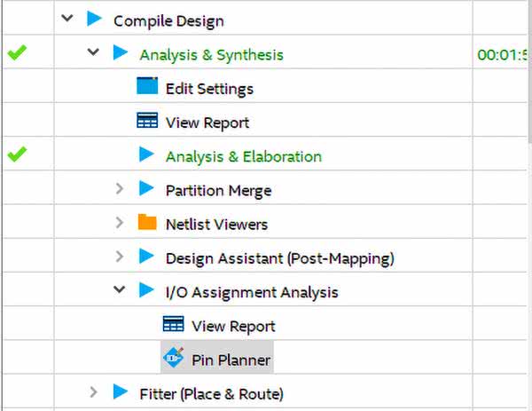Click the I/O Assignment report table icon
The image size is (532, 411).
tap(173, 325)
